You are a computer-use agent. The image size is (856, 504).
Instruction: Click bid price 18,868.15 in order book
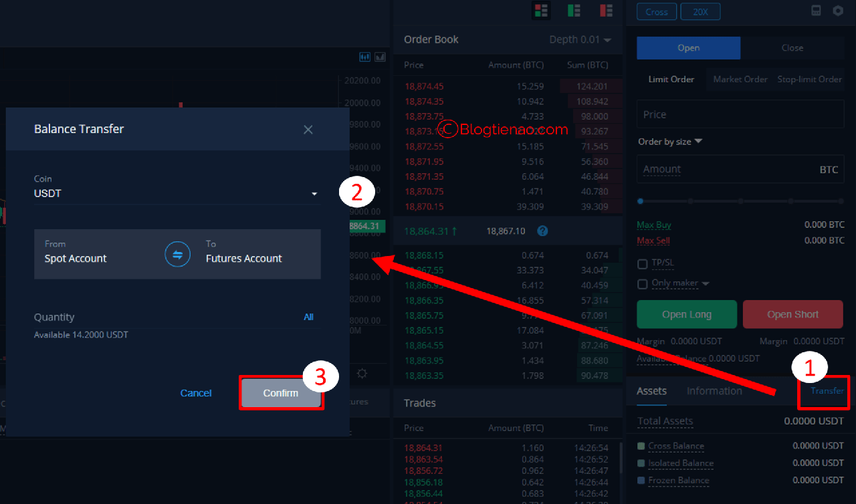(x=424, y=255)
